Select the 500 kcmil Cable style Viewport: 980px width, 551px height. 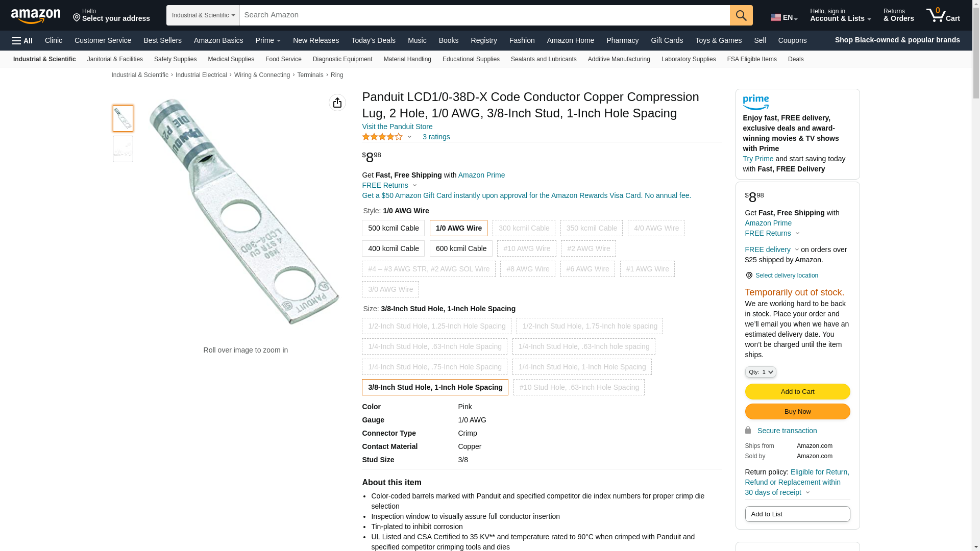(393, 228)
